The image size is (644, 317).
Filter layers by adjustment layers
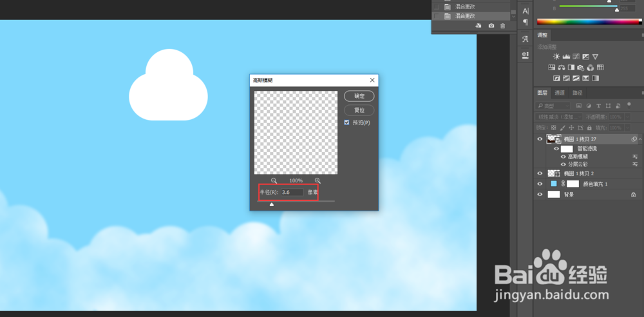coord(589,106)
